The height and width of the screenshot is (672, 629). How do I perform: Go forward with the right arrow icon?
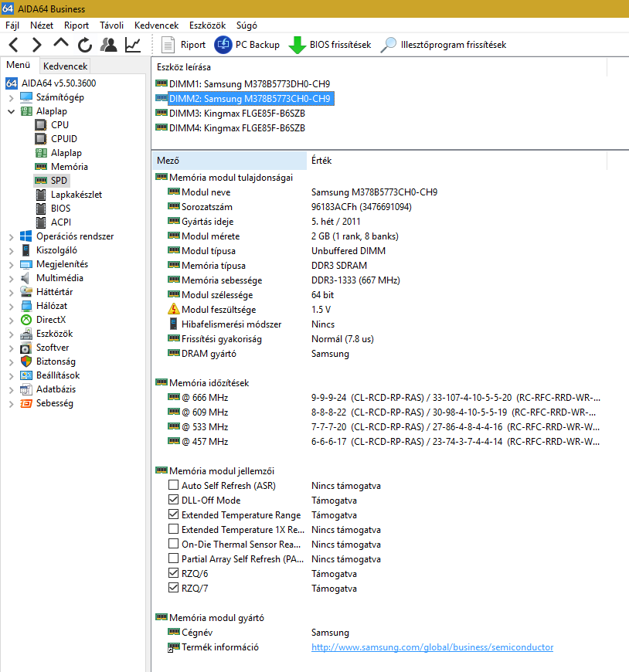click(x=37, y=45)
